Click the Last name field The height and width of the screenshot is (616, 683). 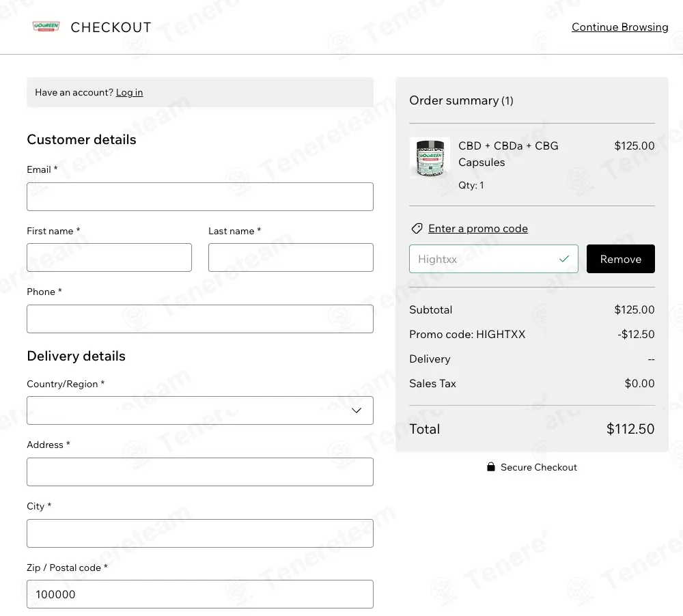point(290,257)
